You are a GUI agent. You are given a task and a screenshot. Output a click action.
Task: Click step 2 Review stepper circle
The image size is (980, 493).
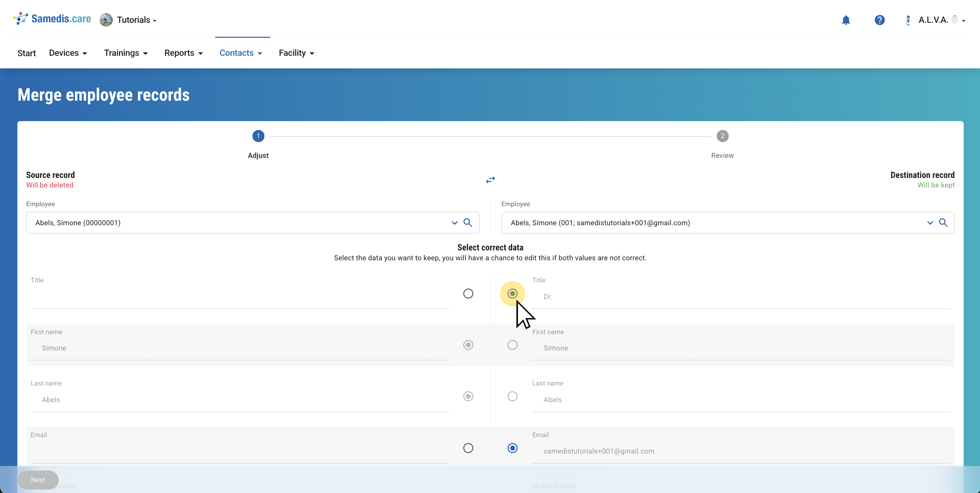click(x=722, y=136)
